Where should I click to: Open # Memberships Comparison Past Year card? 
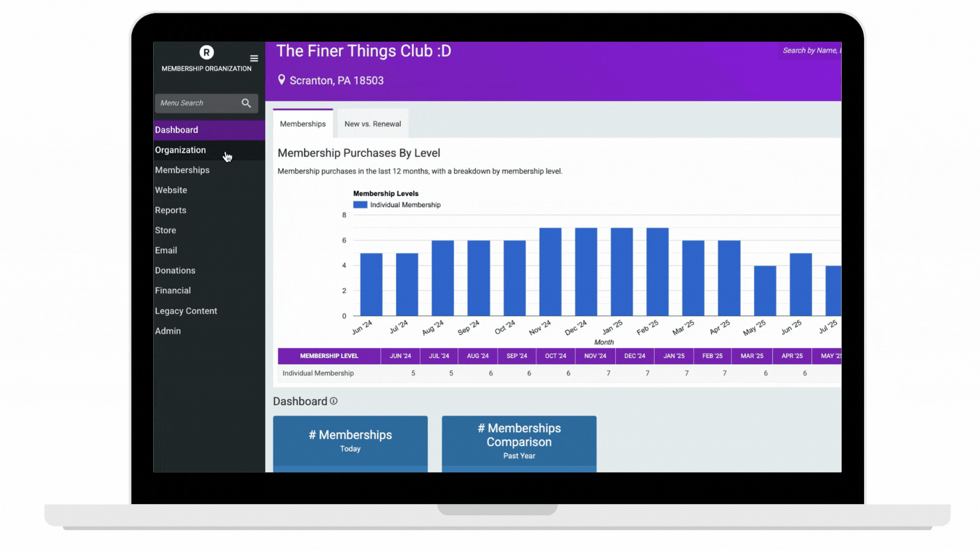click(x=519, y=443)
